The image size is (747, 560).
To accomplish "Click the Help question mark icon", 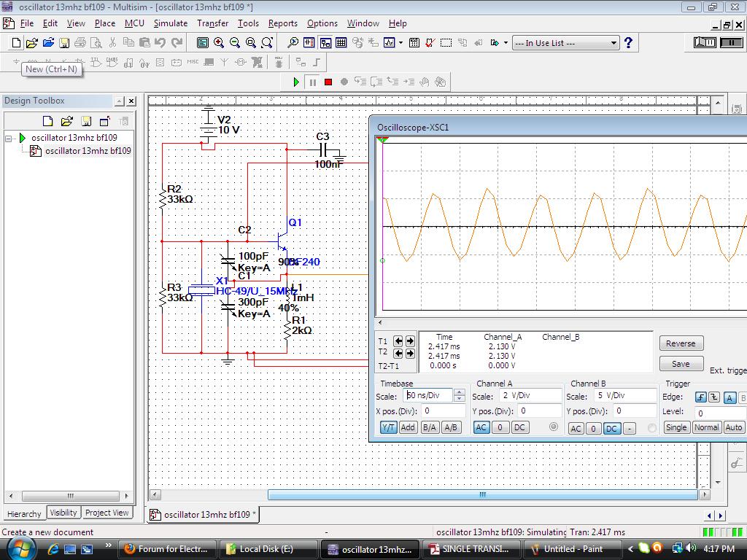I will [x=628, y=43].
